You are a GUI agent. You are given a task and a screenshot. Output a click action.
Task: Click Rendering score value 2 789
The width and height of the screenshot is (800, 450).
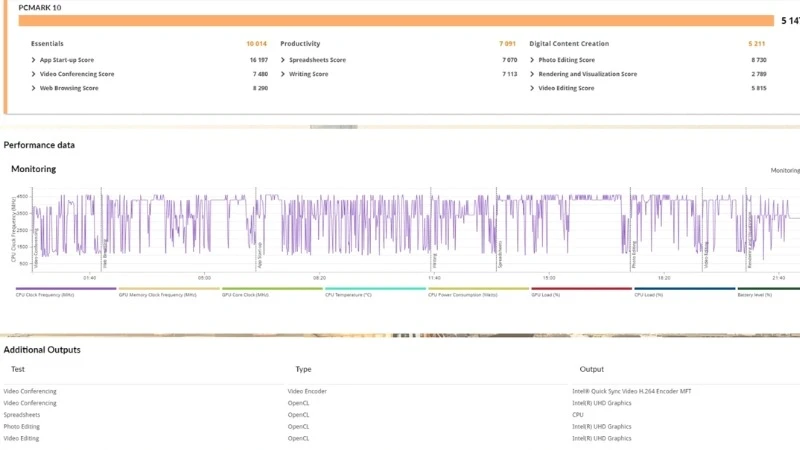tap(759, 74)
